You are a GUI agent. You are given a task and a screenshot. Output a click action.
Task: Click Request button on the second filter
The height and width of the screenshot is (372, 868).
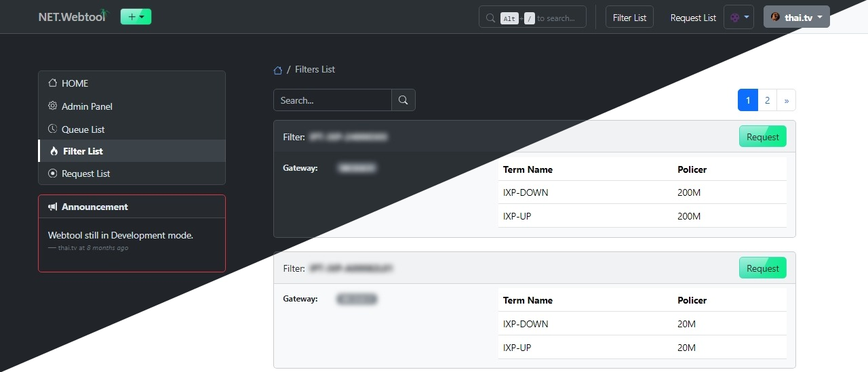(762, 268)
